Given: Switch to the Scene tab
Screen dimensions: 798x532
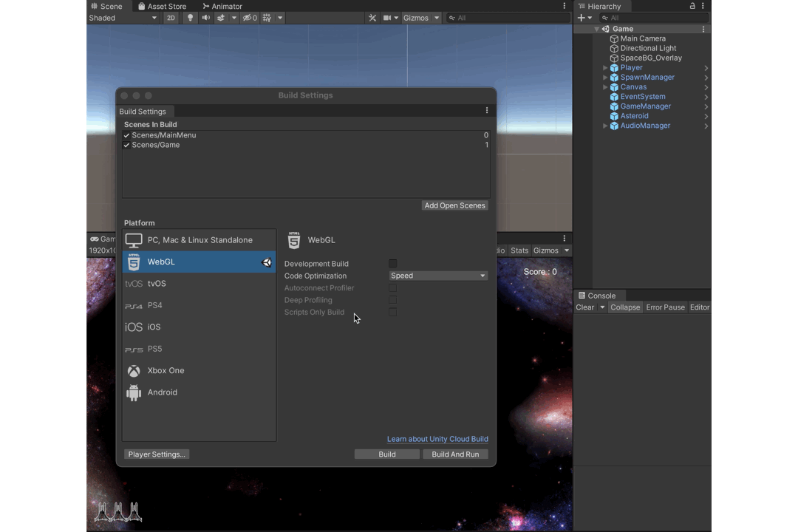Looking at the screenshot, I should click(x=107, y=6).
